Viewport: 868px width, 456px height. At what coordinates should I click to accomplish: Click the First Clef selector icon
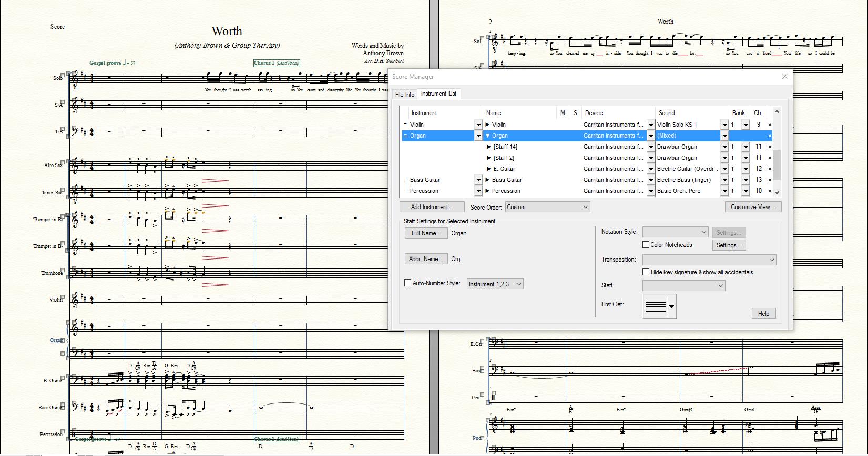coord(659,306)
